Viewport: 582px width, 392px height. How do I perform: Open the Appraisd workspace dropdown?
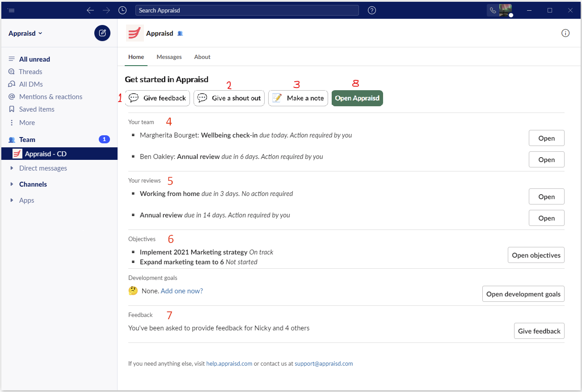pos(25,33)
